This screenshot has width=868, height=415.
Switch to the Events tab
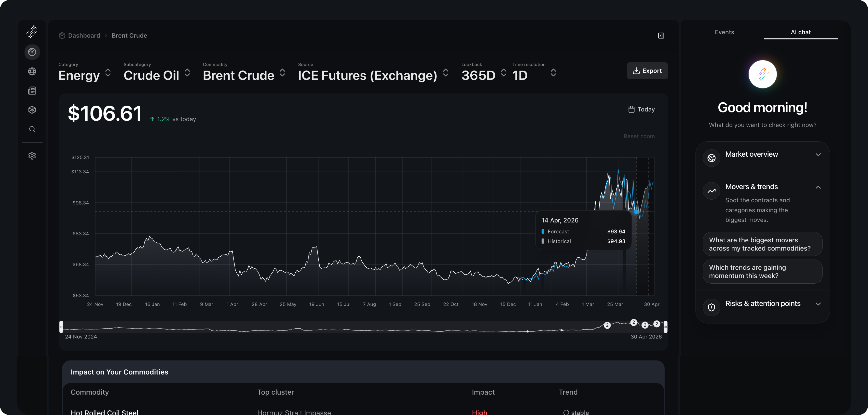[x=724, y=32]
